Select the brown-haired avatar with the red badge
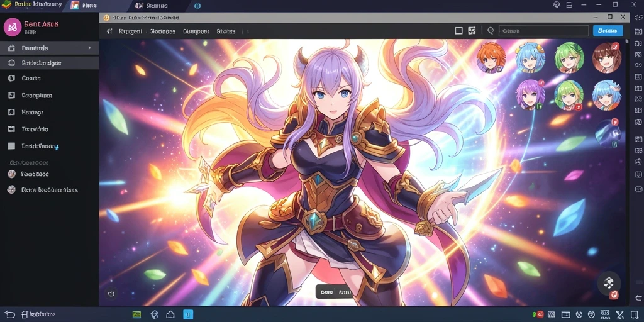The width and height of the screenshot is (644, 322). (607, 57)
